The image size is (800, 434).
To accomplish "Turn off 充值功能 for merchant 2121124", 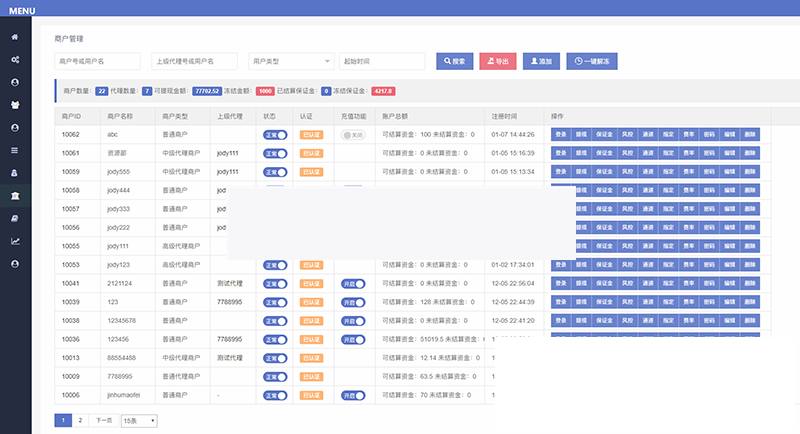I will click(353, 284).
